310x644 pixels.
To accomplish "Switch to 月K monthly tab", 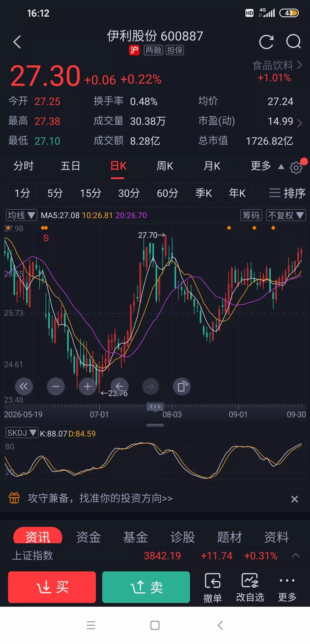I will (x=212, y=166).
